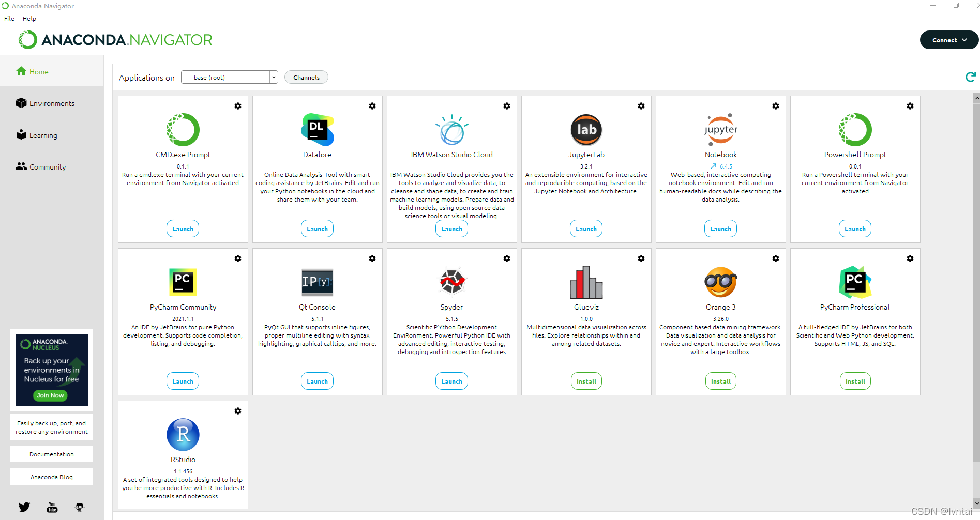This screenshot has height=520, width=980.
Task: Click the Glueviz bar chart icon
Action: (586, 282)
